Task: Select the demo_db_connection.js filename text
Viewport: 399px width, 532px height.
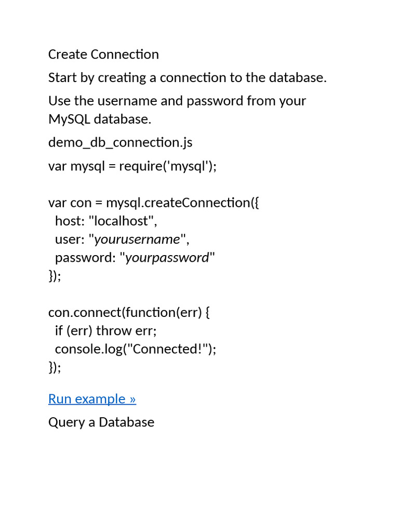Action: 120,142
